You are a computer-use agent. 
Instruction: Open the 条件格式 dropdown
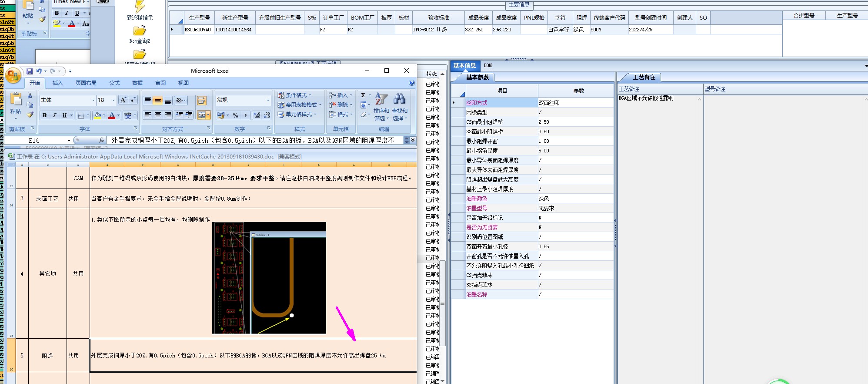295,95
